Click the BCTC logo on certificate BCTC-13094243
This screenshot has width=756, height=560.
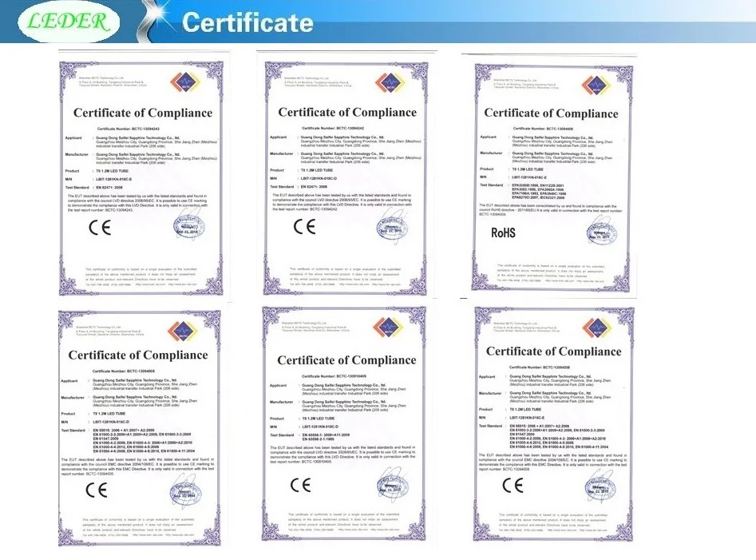point(185,83)
